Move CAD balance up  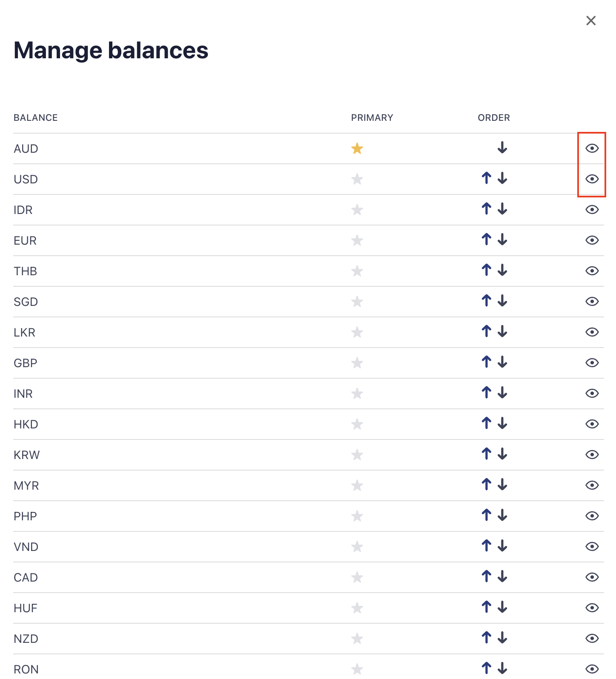pos(486,576)
